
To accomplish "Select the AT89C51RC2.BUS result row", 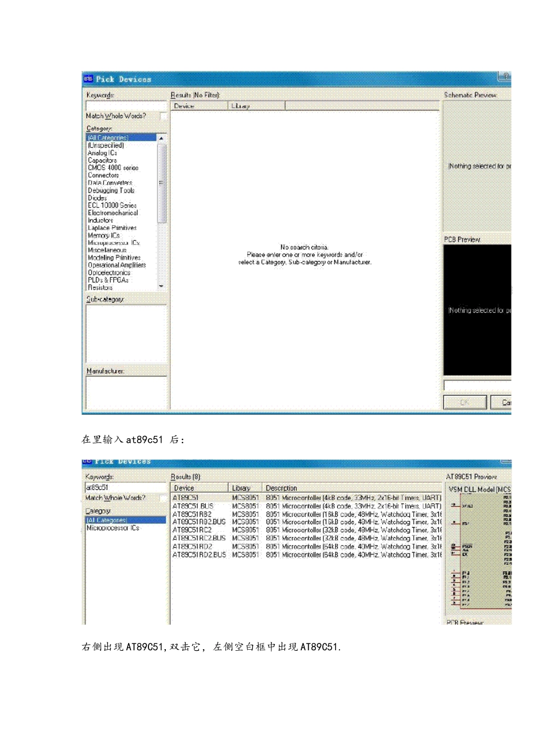I will click(306, 538).
